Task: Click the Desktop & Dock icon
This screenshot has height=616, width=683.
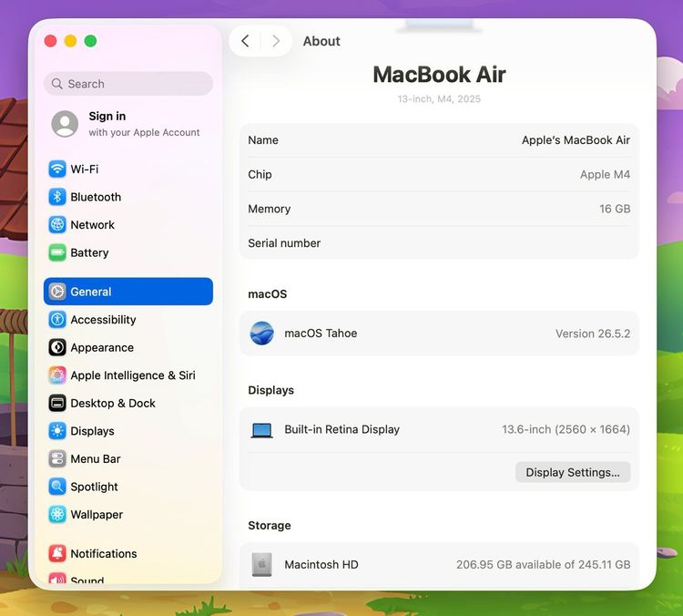Action: coord(57,404)
